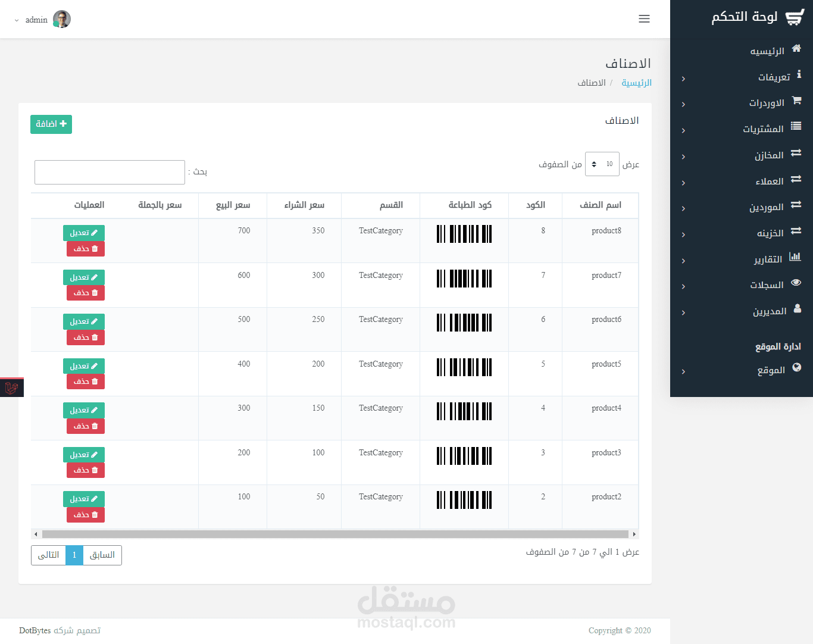
Task: Click the right arrow of the horizontal scrollbar
Action: tap(634, 534)
